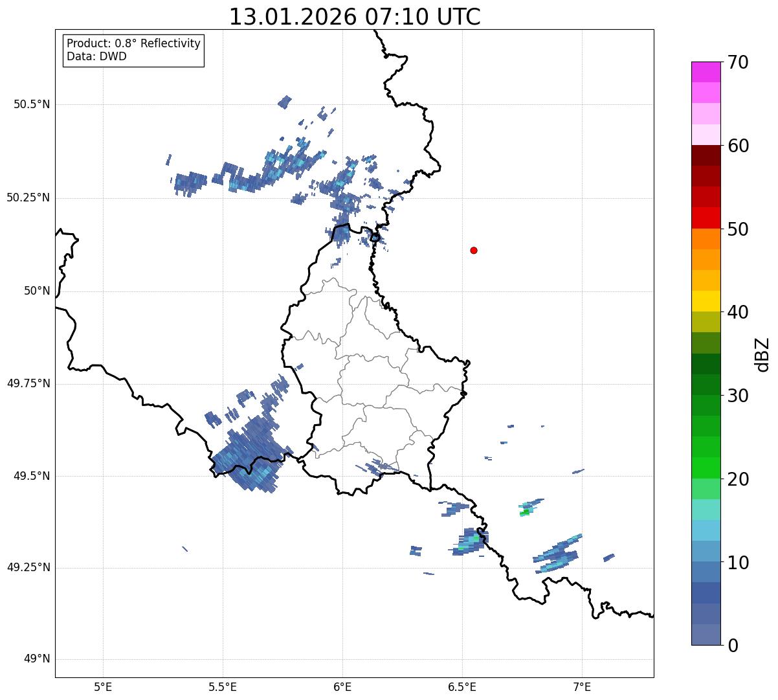Click the colorbar tick value 70
The image size is (778, 700).
click(x=738, y=63)
